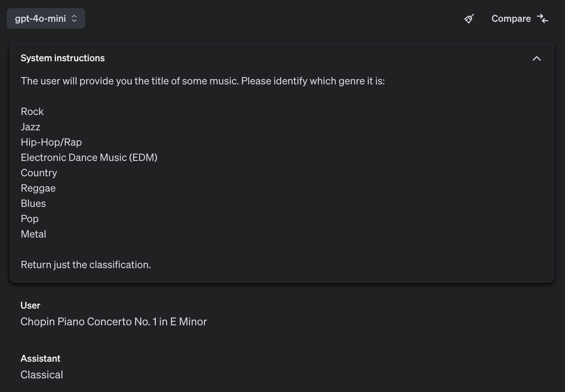Click the up-down chevrons beside gpt-4o-mini

pos(74,18)
